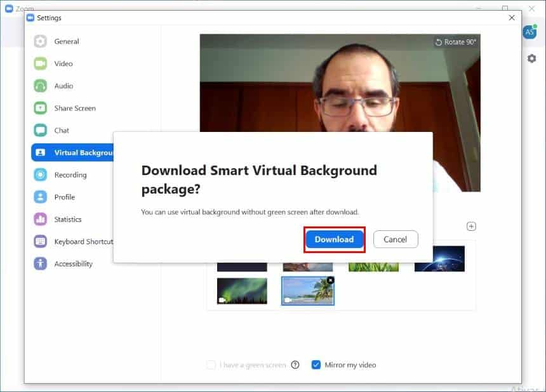
Task: Open the General settings tab
Action: pos(67,41)
